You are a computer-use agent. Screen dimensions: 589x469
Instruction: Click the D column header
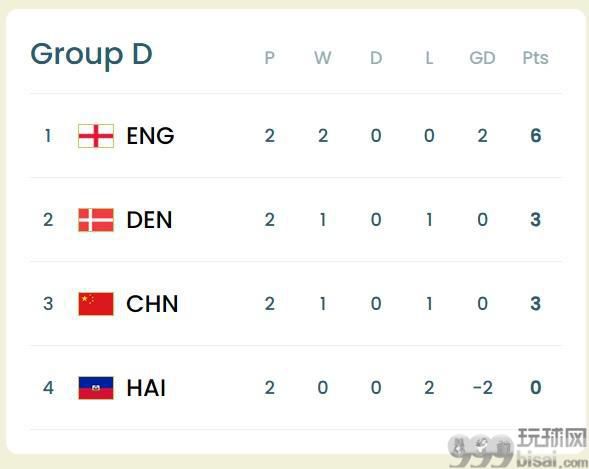point(376,58)
